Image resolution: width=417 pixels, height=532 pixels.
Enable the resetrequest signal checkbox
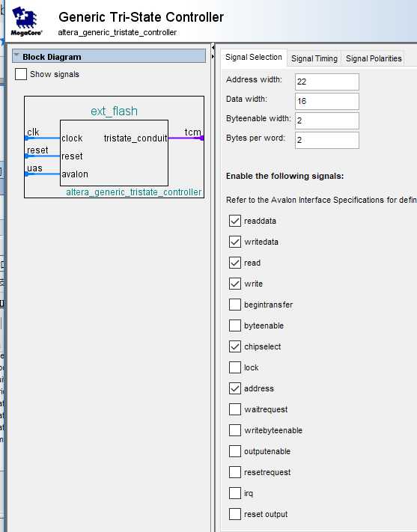(235, 472)
